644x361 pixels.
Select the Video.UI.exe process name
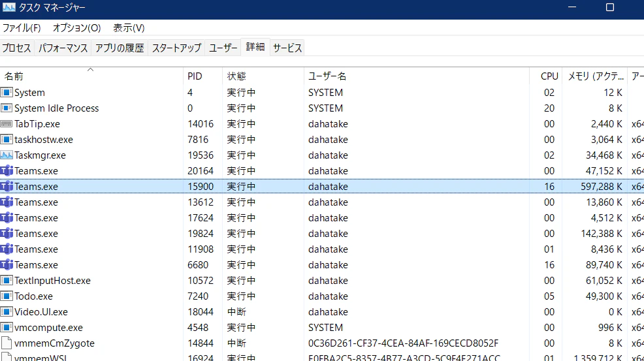tap(41, 312)
